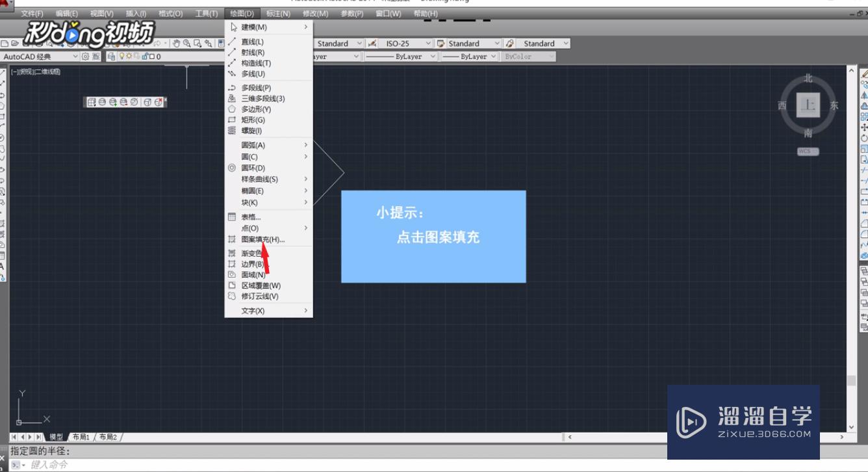
Task: Toggle the layer lock padlock icon
Action: click(145, 57)
